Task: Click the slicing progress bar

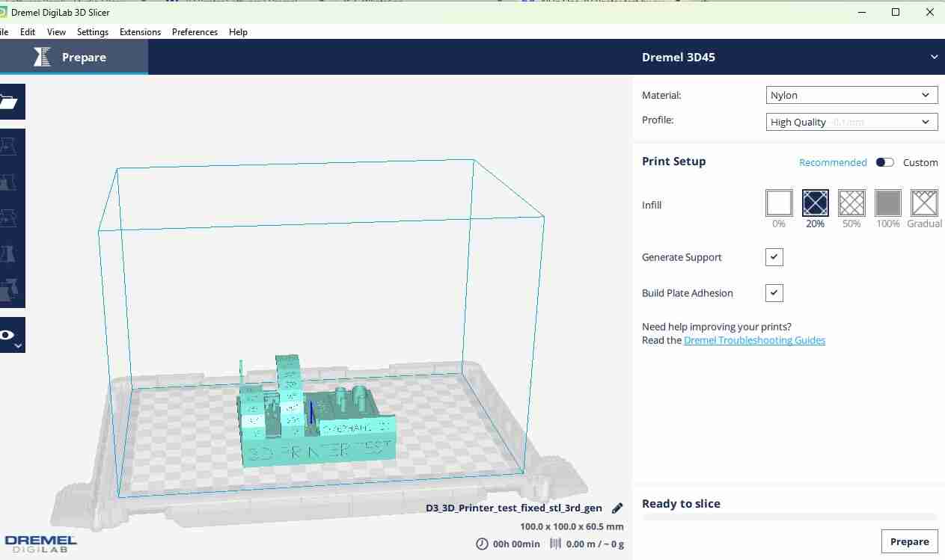Action: (x=789, y=517)
